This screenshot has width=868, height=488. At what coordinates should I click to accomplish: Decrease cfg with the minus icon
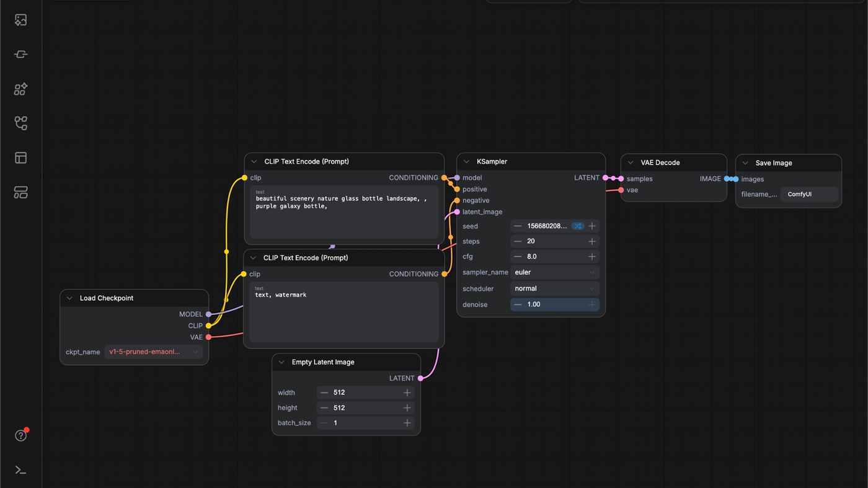coord(518,257)
